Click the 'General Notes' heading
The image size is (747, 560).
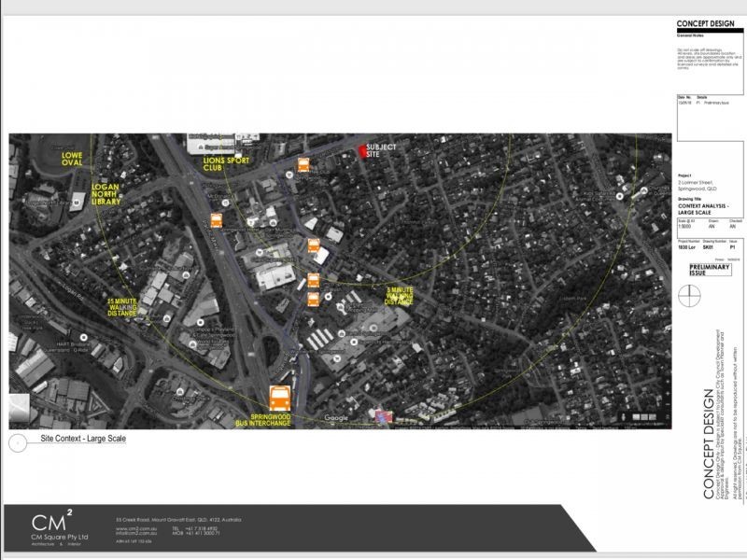tap(690, 35)
